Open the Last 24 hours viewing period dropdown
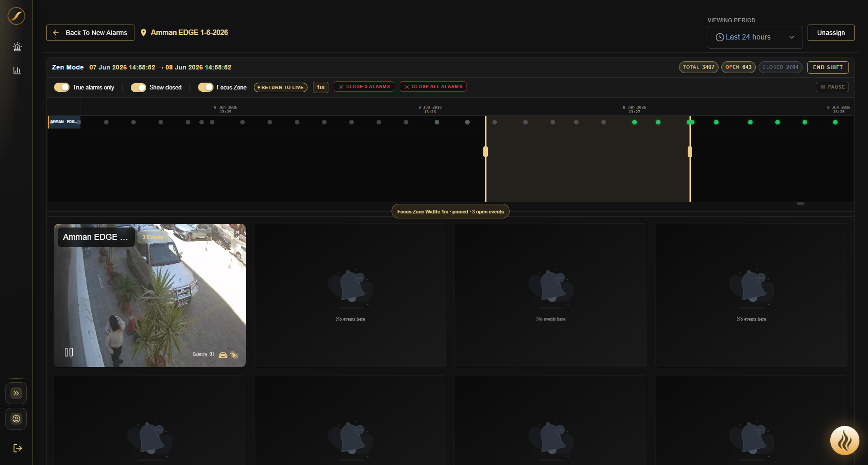868x465 pixels. [755, 37]
